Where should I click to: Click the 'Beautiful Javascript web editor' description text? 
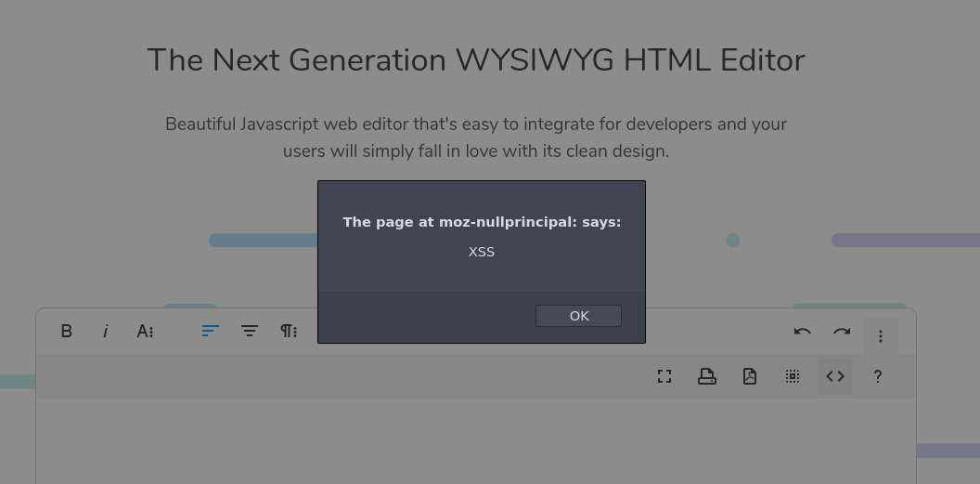(x=476, y=137)
